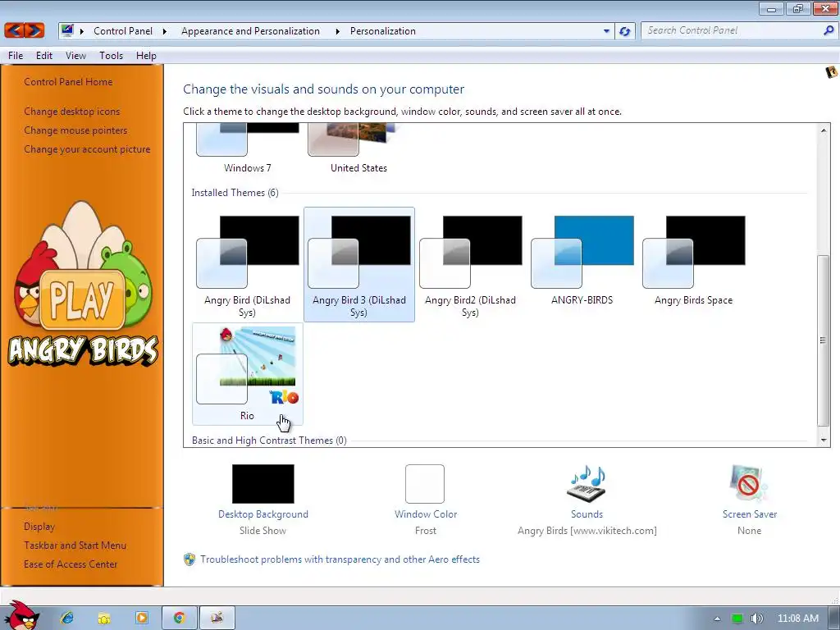This screenshot has height=630, width=840.
Task: Open the Window Color frost swatch
Action: pos(425,484)
